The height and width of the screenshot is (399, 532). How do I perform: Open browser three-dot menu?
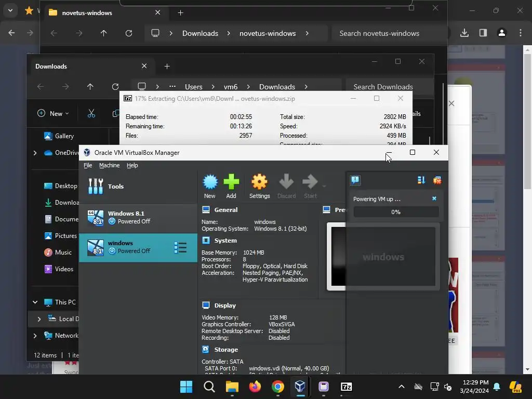pos(521,33)
